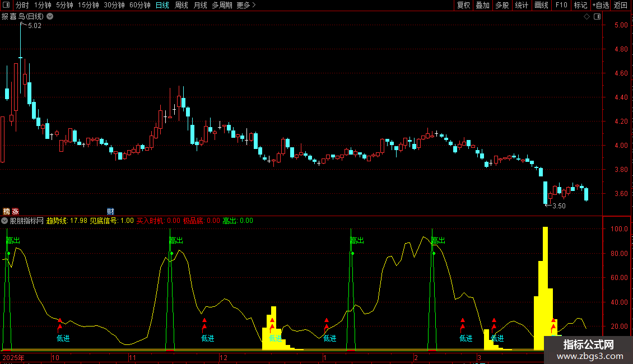
Task: Click the 趋势线: 17.98 value label
Action: 67,221
